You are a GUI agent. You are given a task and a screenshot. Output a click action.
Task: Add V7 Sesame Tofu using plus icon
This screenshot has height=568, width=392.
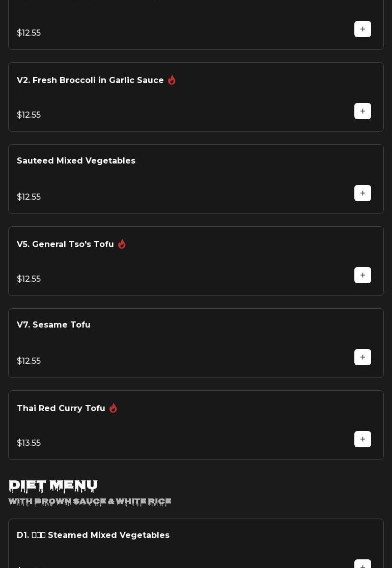[x=362, y=357]
